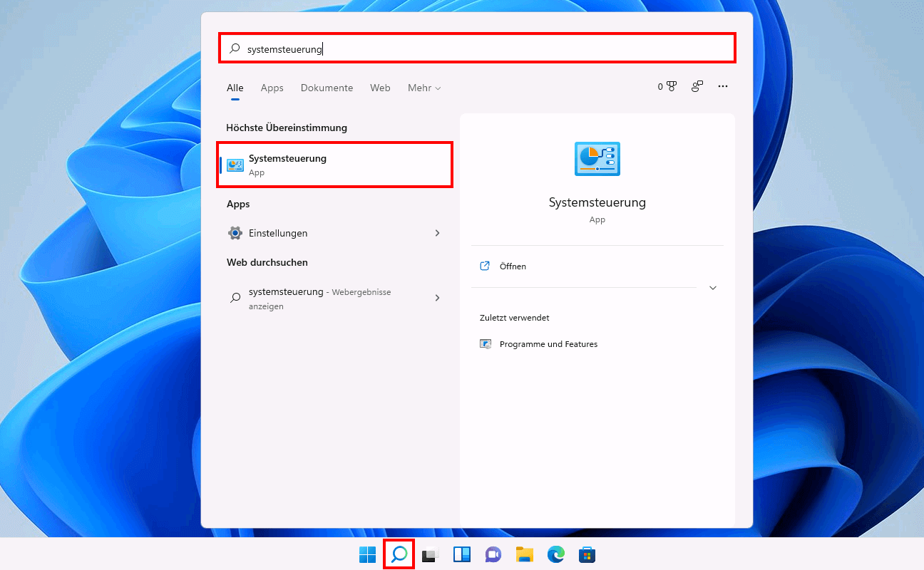
Task: Switch to the Web tab
Action: tap(380, 88)
